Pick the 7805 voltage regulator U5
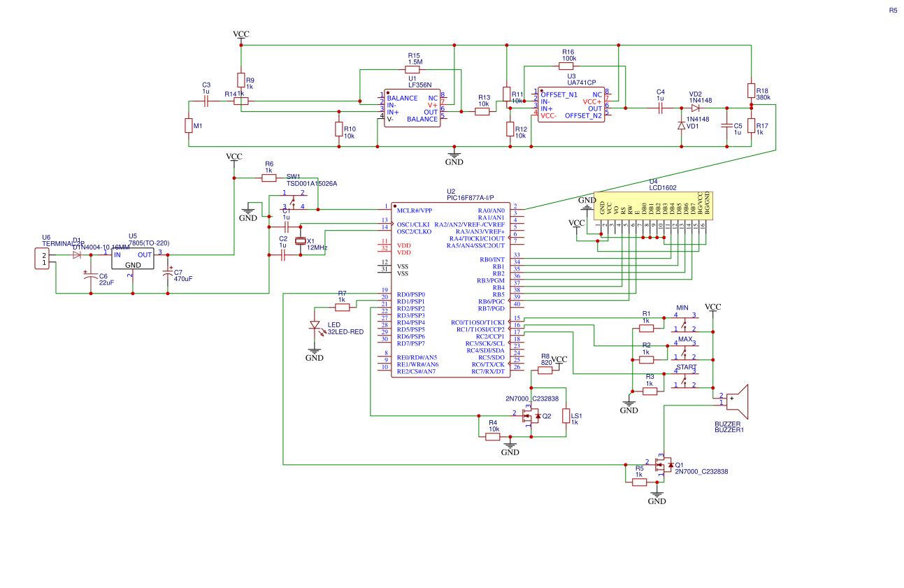 tap(132, 259)
